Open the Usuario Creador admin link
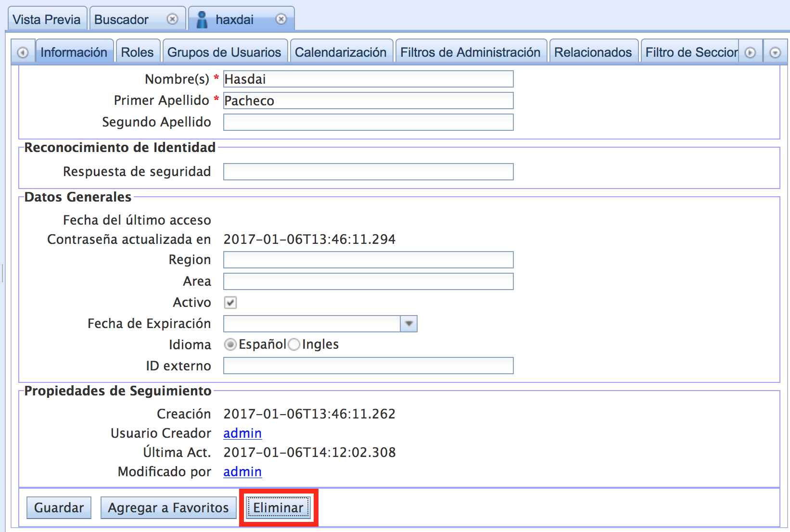790x532 pixels. [x=242, y=433]
